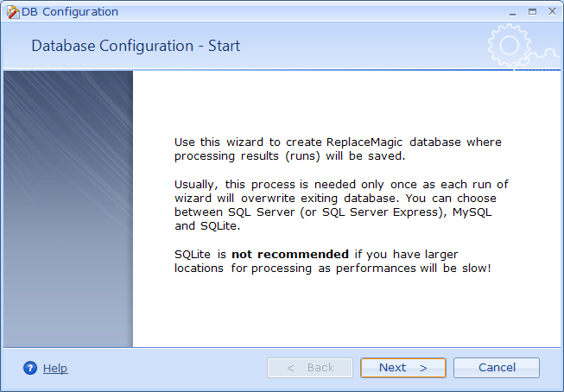Screen dimensions: 564x392
Task: Open the Help link
Action: click(x=54, y=369)
